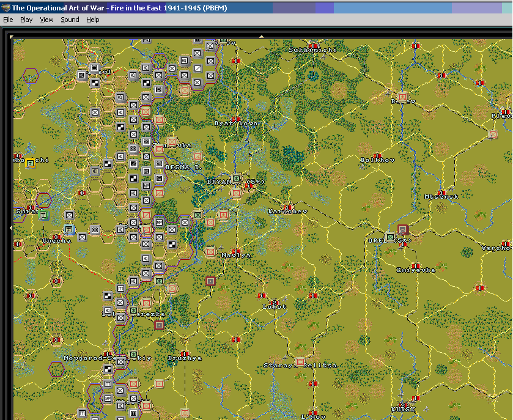Select the Soviet soldier-figure unit west of Karachev
This screenshot has height=420, width=513.
click(x=223, y=215)
